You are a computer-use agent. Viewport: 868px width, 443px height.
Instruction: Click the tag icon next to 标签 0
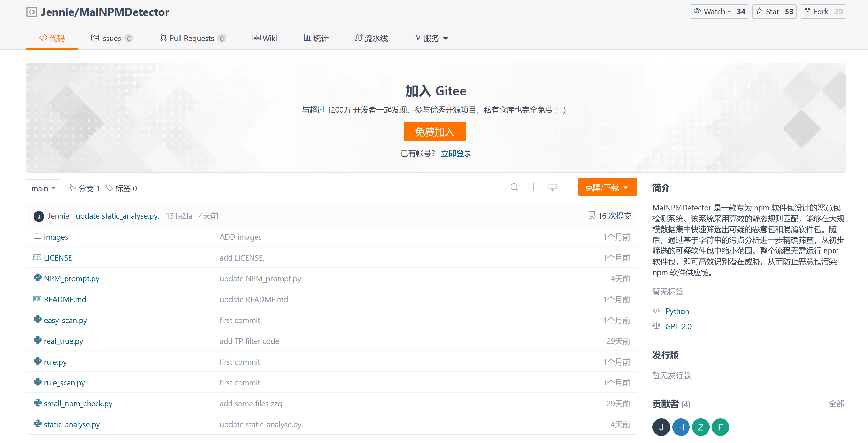pos(109,187)
